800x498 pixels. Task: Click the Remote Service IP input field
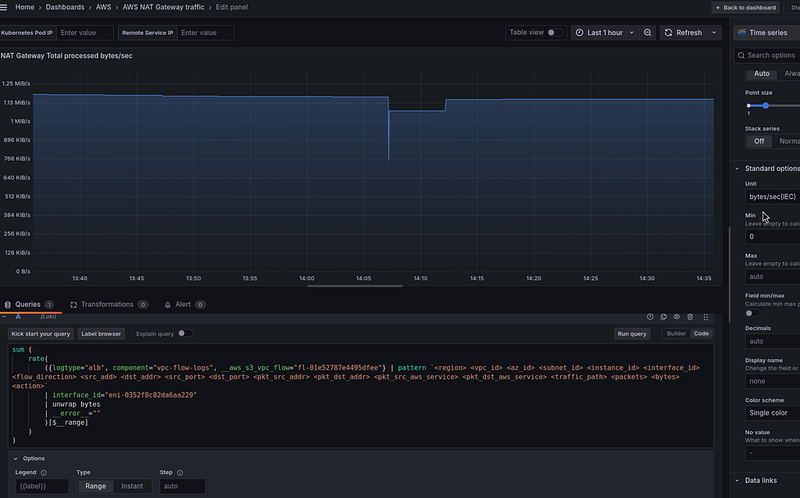tap(205, 33)
